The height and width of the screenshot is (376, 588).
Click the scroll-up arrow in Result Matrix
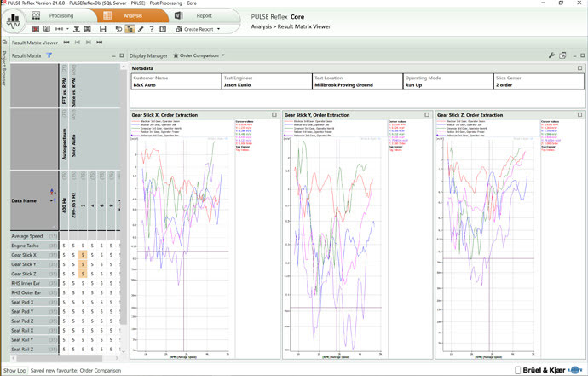[x=124, y=67]
